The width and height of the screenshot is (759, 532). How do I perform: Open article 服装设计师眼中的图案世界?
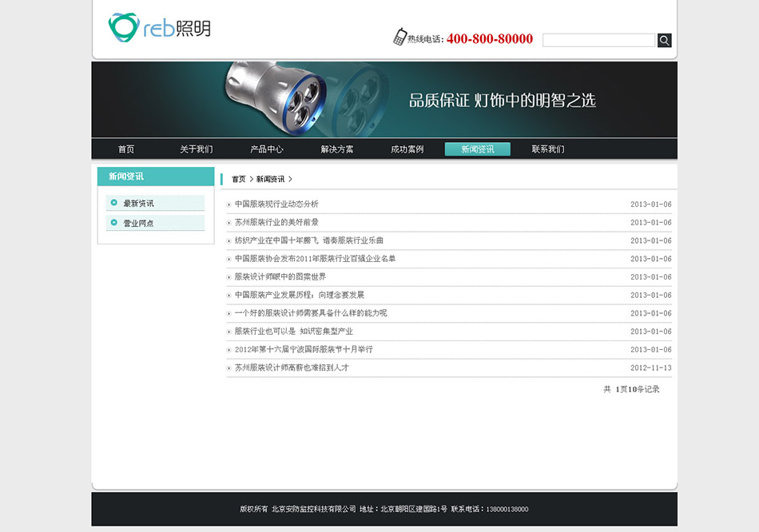(280, 277)
